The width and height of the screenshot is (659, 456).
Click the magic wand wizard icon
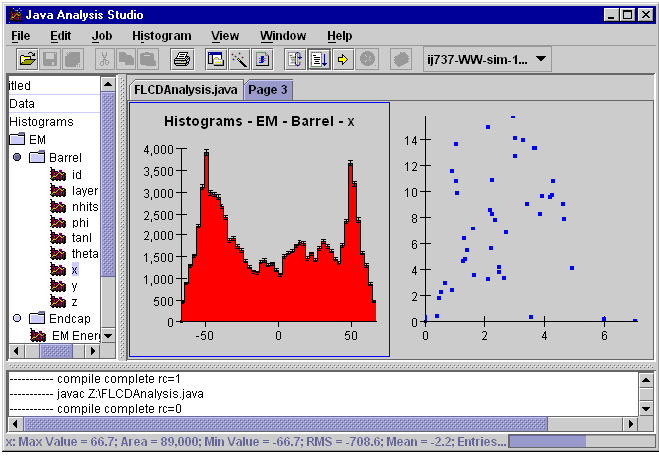pyautogui.click(x=238, y=60)
